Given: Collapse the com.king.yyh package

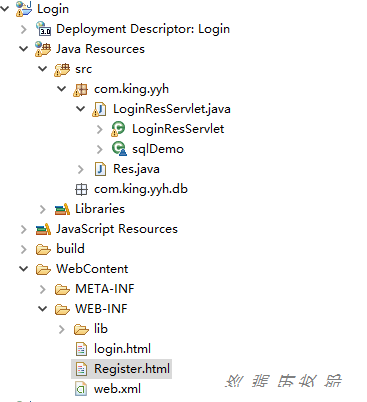Looking at the screenshot, I should click(x=62, y=89).
